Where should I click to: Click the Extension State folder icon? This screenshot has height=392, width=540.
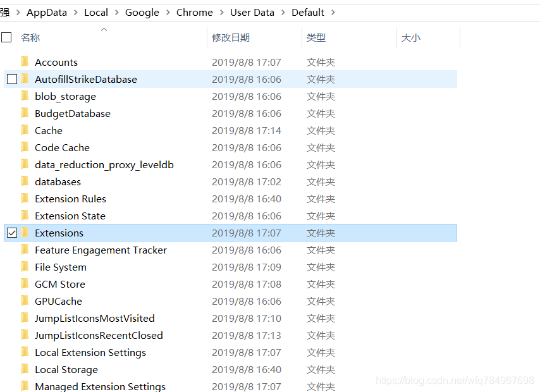point(25,216)
